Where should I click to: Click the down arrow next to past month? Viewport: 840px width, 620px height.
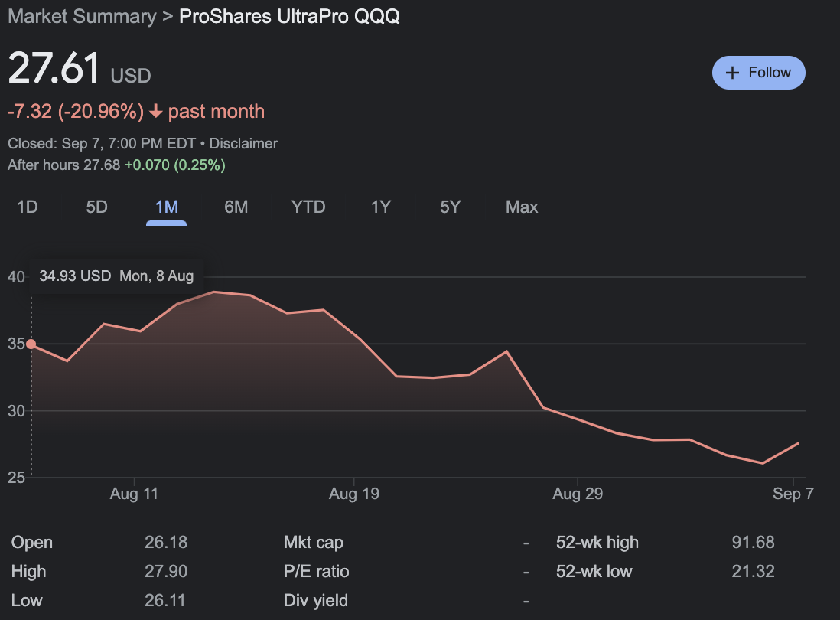(x=155, y=112)
